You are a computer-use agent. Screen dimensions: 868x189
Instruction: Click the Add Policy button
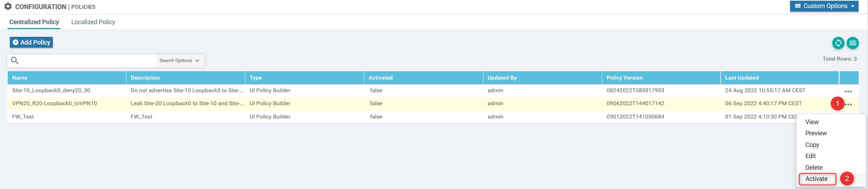coord(31,42)
